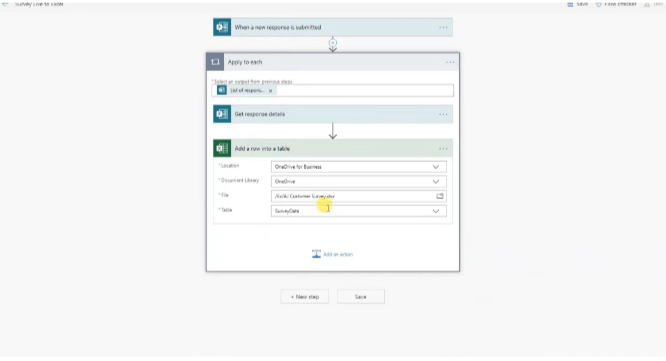Collapse the Apply to each header
666x361 pixels.
[333, 62]
